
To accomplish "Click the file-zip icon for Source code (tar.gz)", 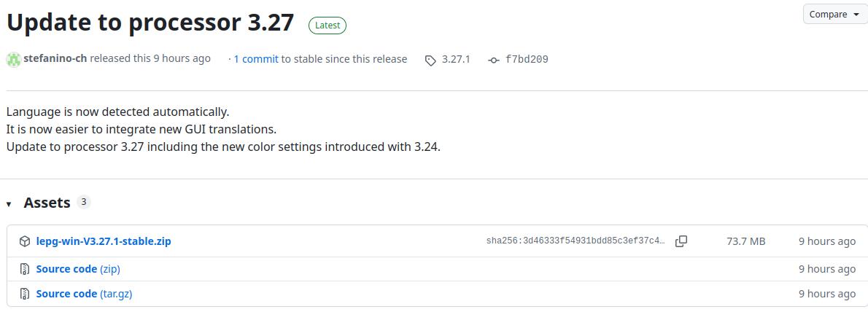I will (x=25, y=294).
